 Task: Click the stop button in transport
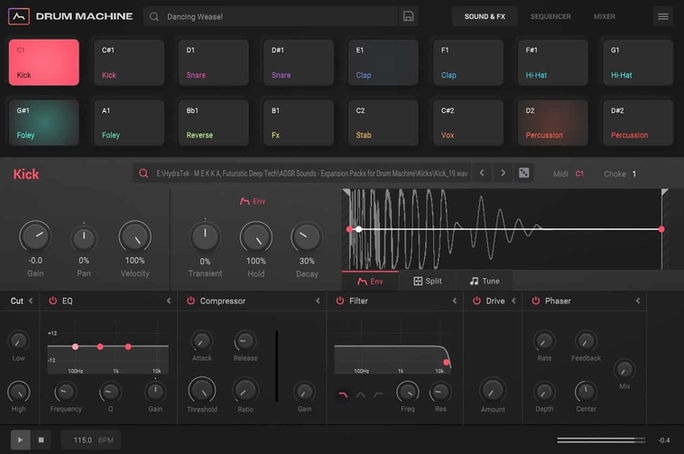coord(41,440)
